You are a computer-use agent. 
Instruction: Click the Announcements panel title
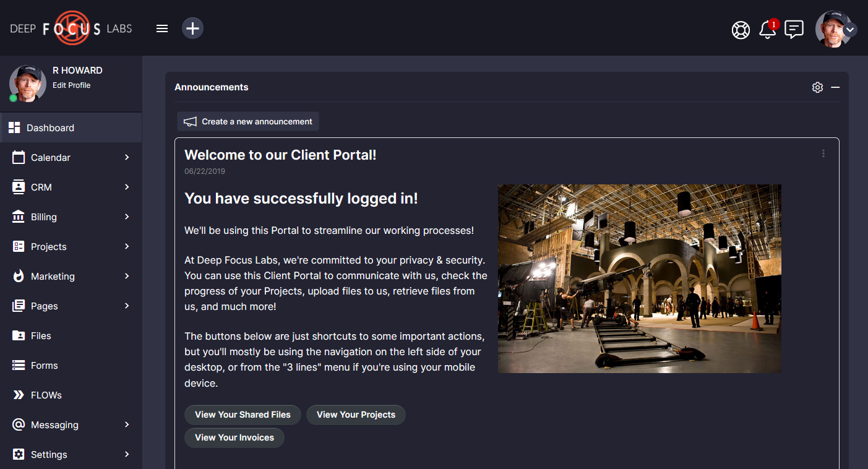tap(212, 87)
